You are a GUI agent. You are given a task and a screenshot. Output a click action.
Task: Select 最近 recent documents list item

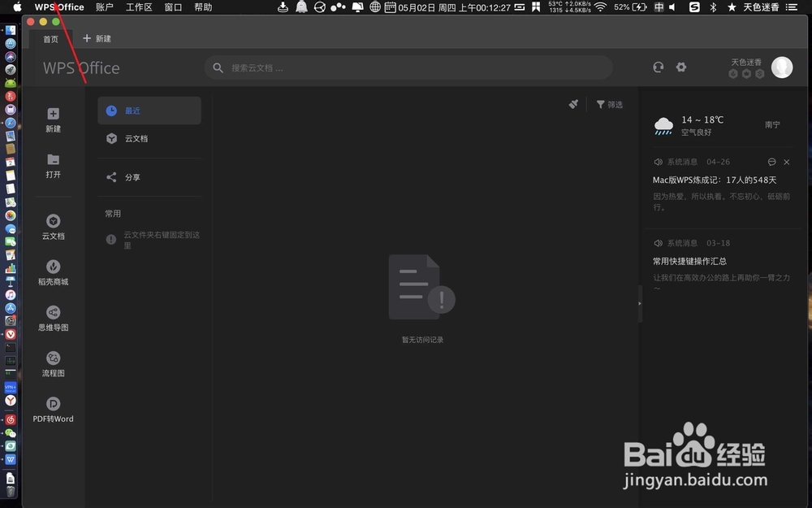pos(149,111)
